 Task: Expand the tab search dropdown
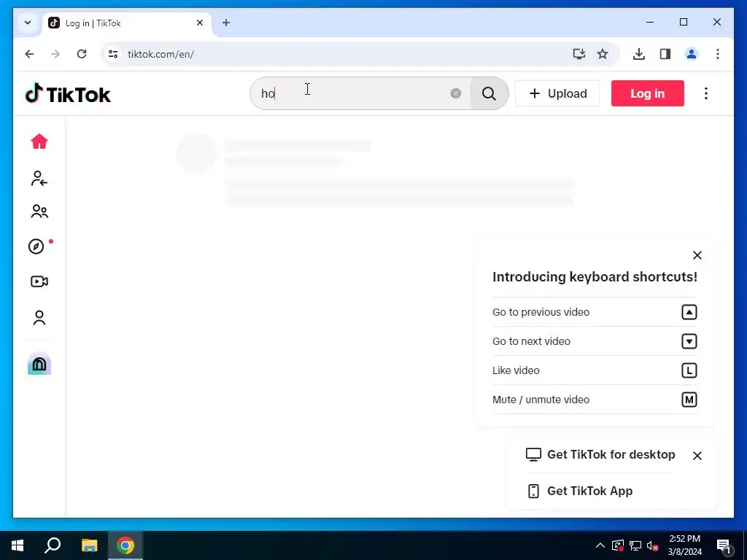coord(28,23)
